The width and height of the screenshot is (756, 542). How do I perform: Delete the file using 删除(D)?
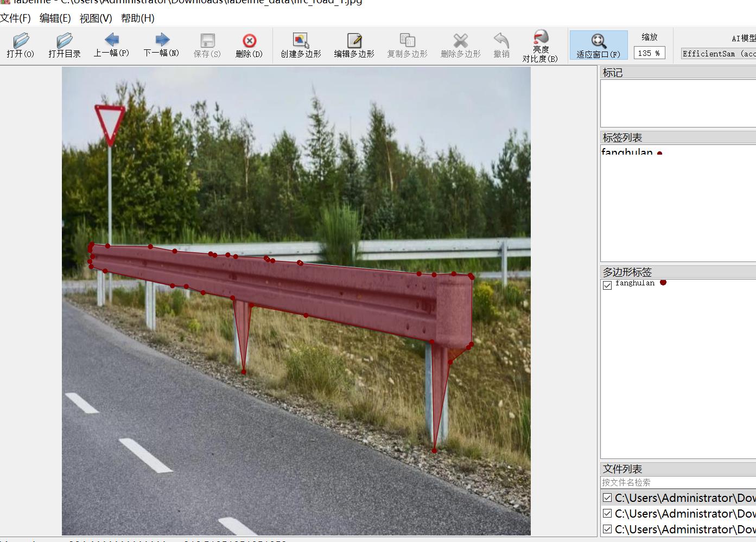[x=249, y=45]
